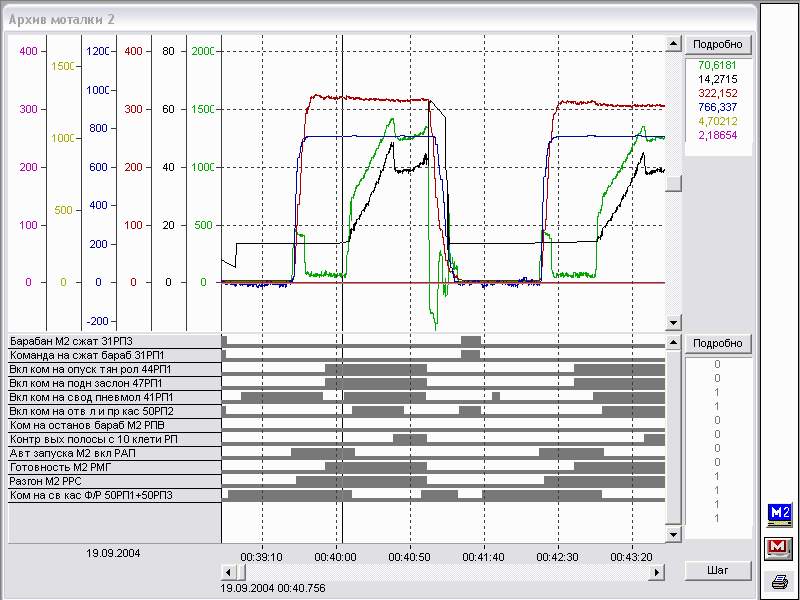
Task: Click the printer icon to print
Action: (779, 581)
